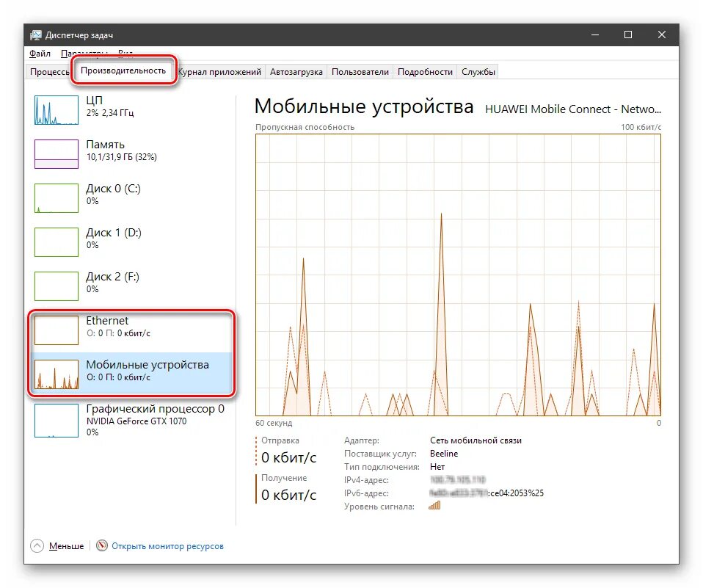Click the Получение 0 кбит/с value
This screenshot has width=703, height=588.
pyautogui.click(x=288, y=495)
